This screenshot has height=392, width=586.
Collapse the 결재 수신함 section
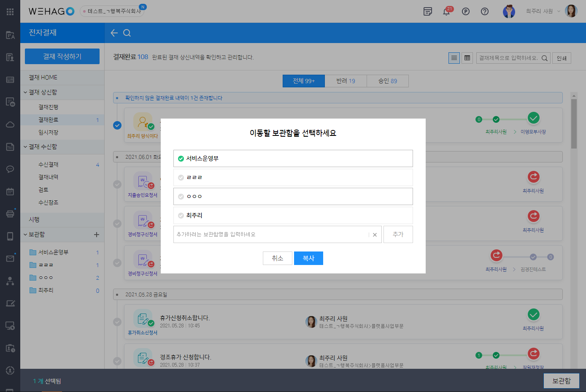coord(25,147)
